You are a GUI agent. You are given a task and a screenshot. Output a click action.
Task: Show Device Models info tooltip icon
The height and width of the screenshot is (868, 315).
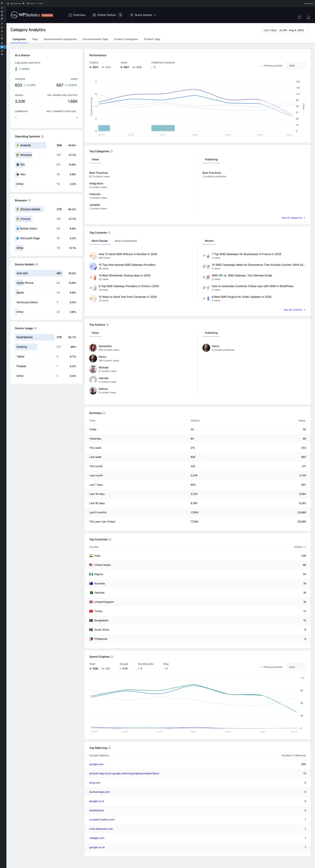37,264
